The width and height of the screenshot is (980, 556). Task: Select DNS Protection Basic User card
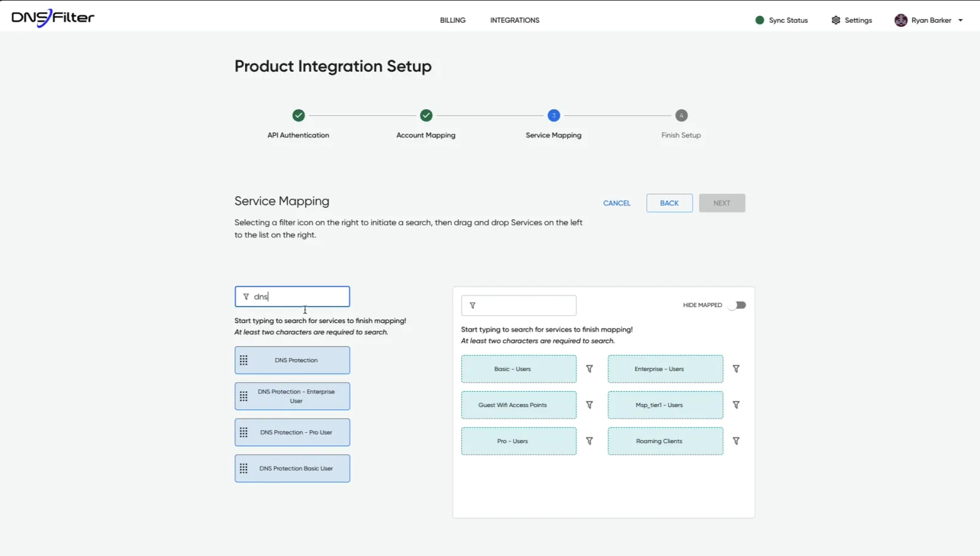(x=292, y=468)
